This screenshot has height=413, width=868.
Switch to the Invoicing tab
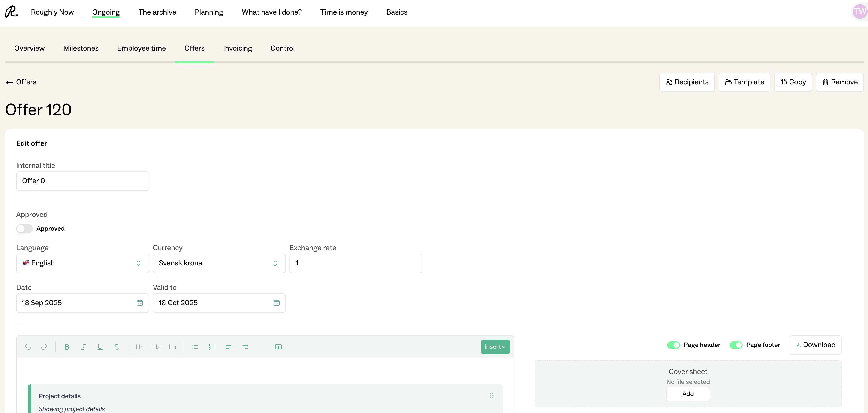pos(237,48)
